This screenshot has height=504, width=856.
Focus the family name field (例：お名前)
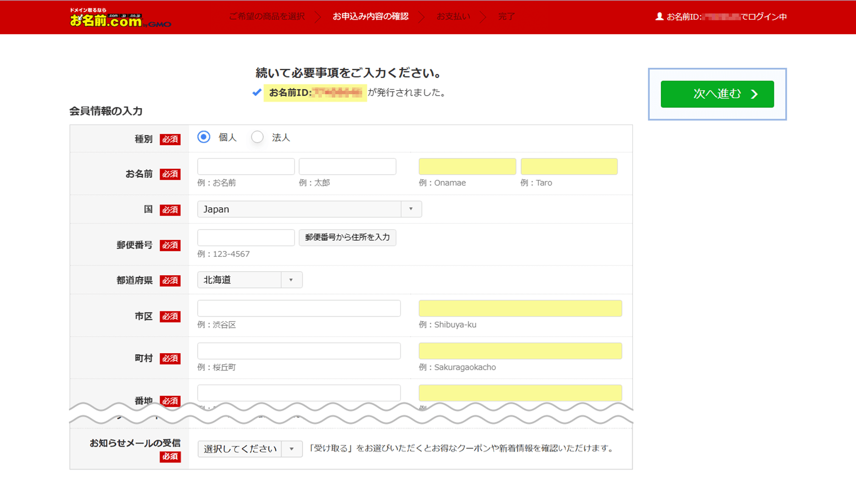coord(246,167)
